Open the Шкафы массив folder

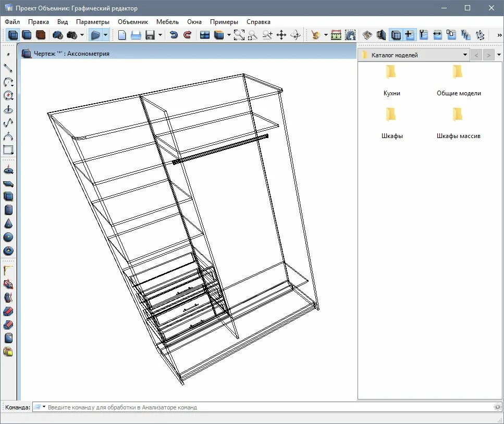(x=458, y=123)
